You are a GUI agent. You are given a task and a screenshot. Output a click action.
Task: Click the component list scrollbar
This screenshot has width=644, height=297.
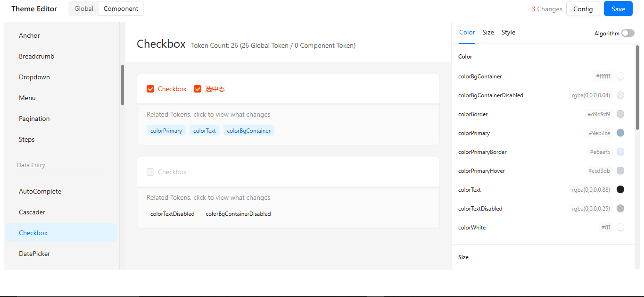pyautogui.click(x=123, y=85)
